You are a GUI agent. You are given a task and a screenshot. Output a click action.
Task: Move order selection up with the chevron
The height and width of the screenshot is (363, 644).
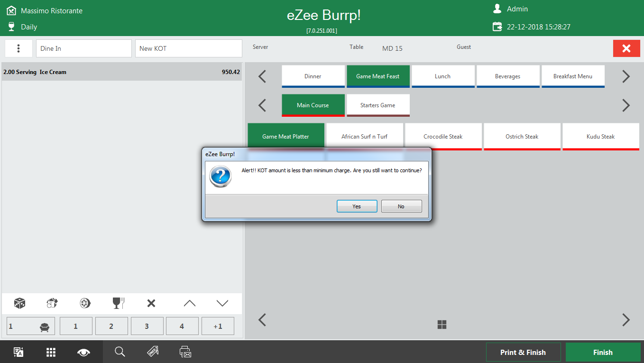click(189, 303)
